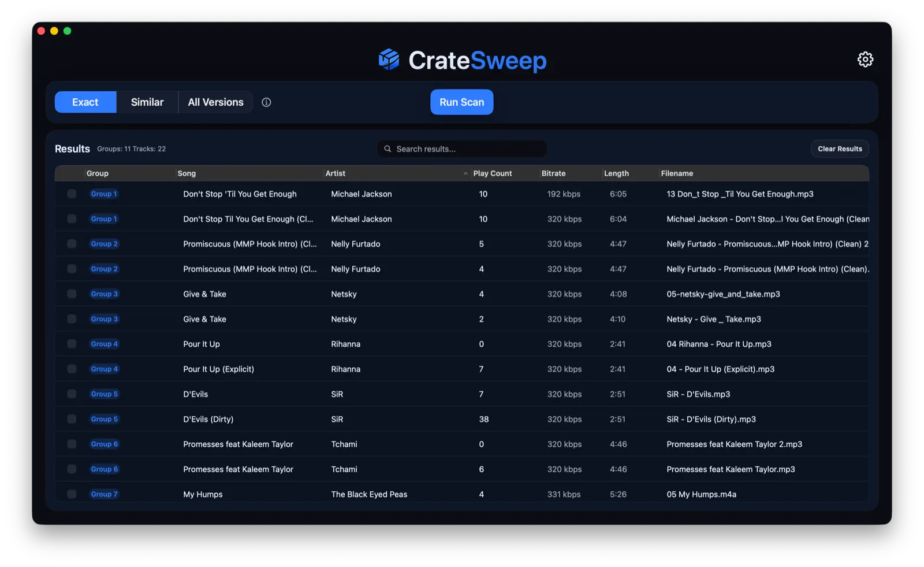Check the box for My Humps row
The height and width of the screenshot is (567, 924).
[72, 494]
